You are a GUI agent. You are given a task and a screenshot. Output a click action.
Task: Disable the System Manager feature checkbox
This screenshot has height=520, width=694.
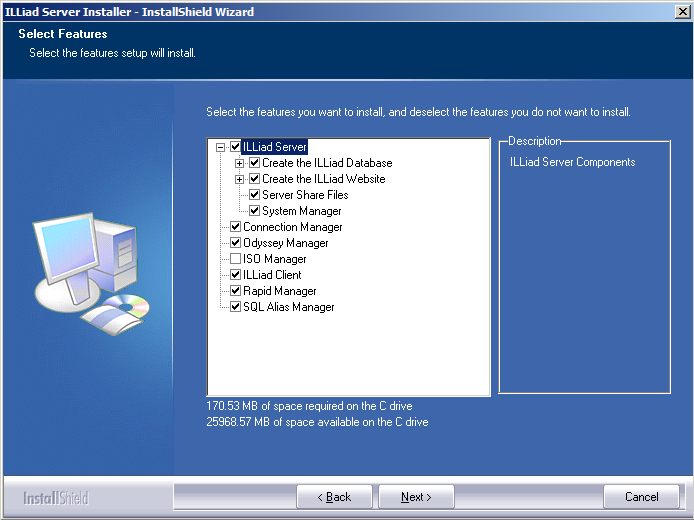(255, 211)
